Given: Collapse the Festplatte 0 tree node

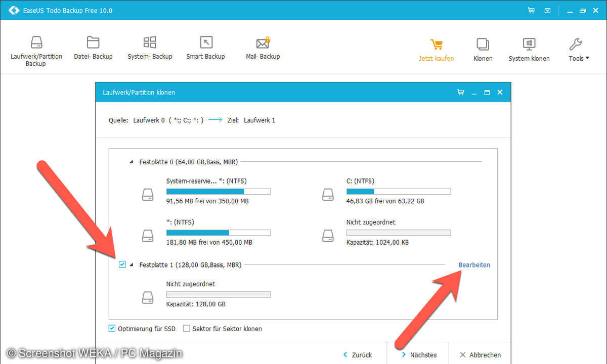Looking at the screenshot, I should pos(132,162).
